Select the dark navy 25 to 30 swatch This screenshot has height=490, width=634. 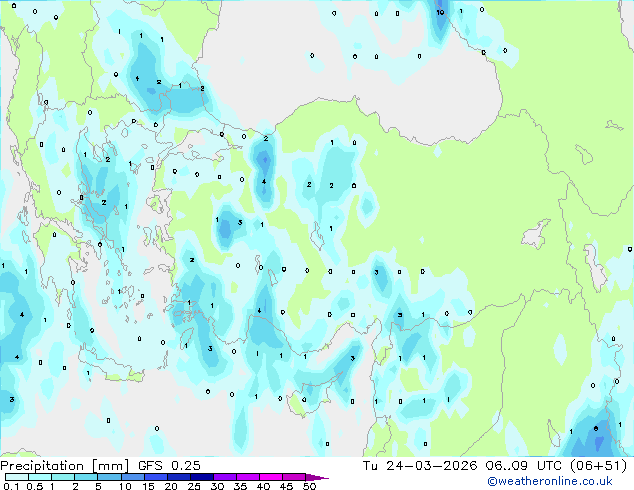tap(201, 477)
